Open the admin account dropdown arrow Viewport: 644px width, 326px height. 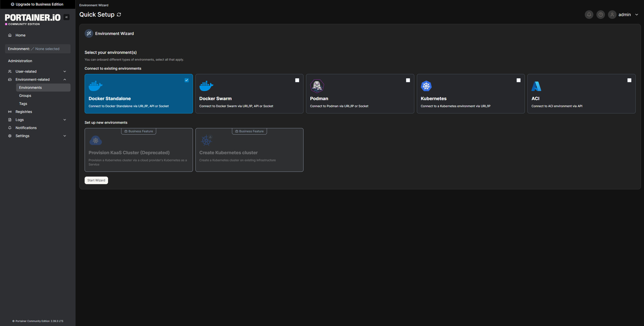click(637, 15)
